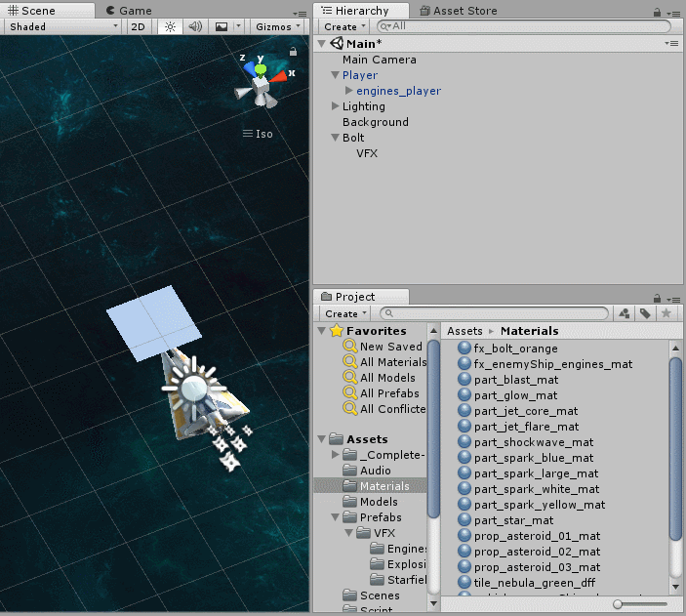Open Hierarchy Create dropdown
This screenshot has height=616, width=686.
[x=344, y=27]
